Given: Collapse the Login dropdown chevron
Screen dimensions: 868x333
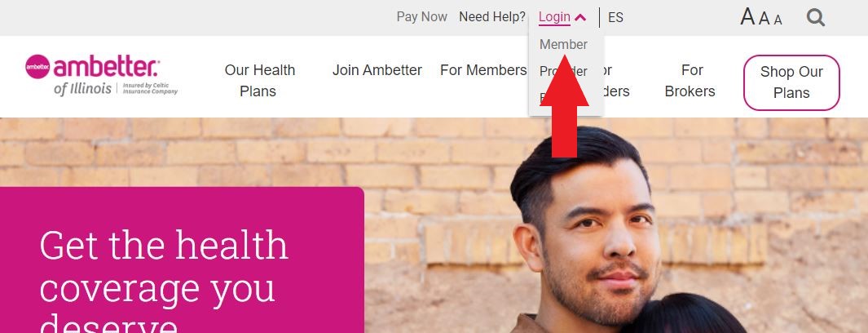Looking at the screenshot, I should (x=580, y=17).
